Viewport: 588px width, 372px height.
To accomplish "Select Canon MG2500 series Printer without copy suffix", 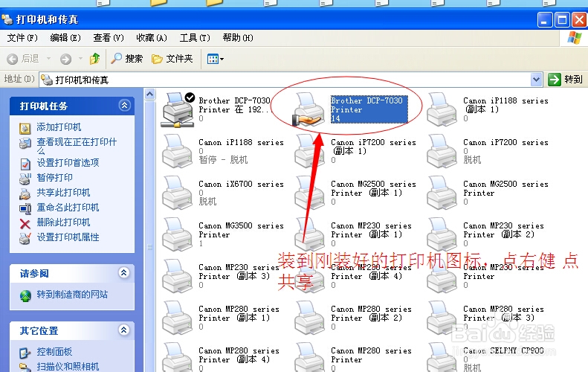I will point(442,193).
